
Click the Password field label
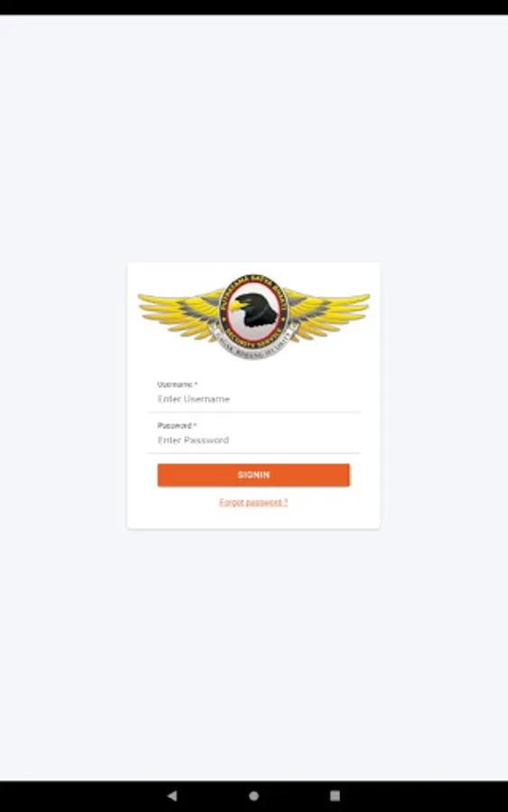pos(174,425)
